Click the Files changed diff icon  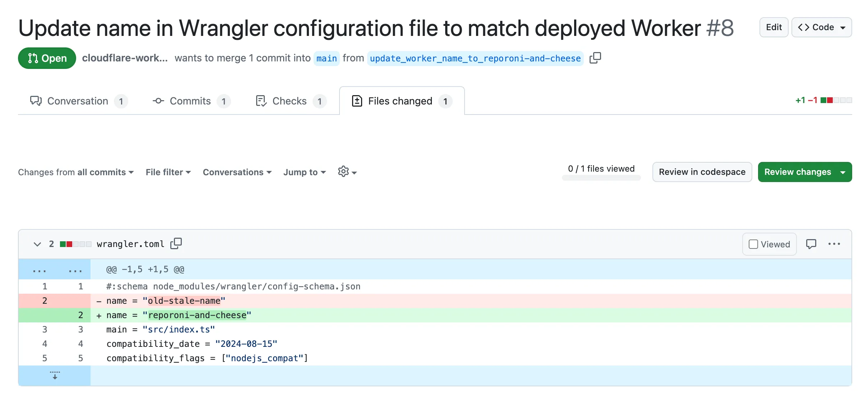coord(357,101)
